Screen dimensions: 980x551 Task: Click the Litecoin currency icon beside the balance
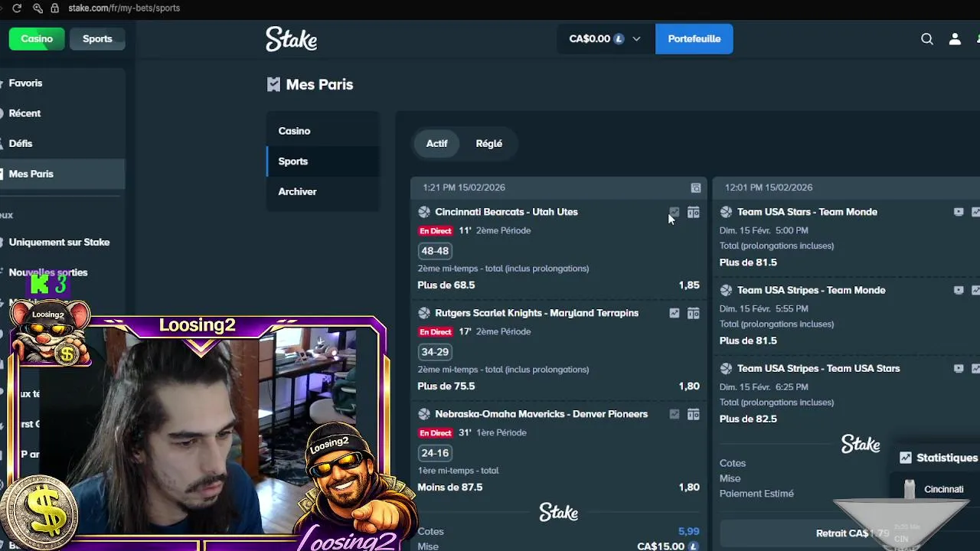(x=619, y=39)
